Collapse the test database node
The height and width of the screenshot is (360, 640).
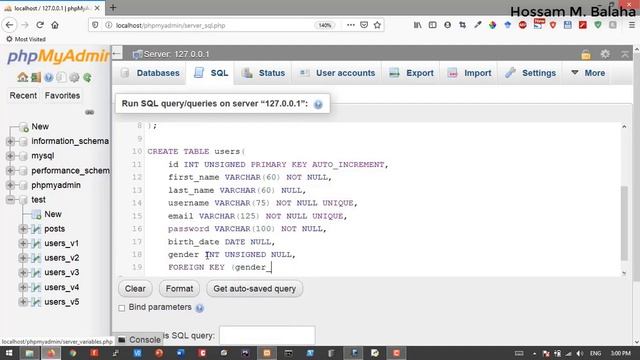click(10, 200)
